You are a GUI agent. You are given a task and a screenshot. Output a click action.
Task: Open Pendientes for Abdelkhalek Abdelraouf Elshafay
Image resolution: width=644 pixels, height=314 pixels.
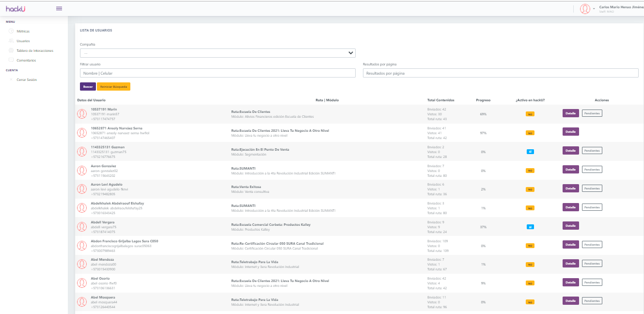[x=592, y=207]
